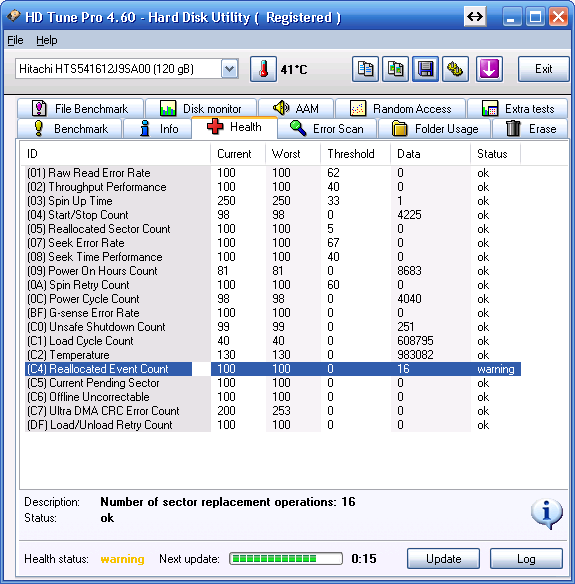Select the (C6) Offline Uncorrectable row
The width and height of the screenshot is (575, 584).
tap(273, 397)
